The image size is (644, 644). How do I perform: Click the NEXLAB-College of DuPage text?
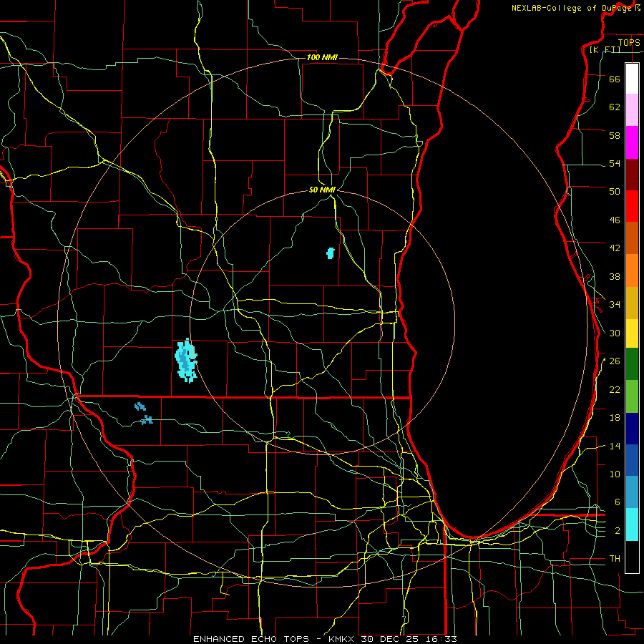click(x=572, y=8)
